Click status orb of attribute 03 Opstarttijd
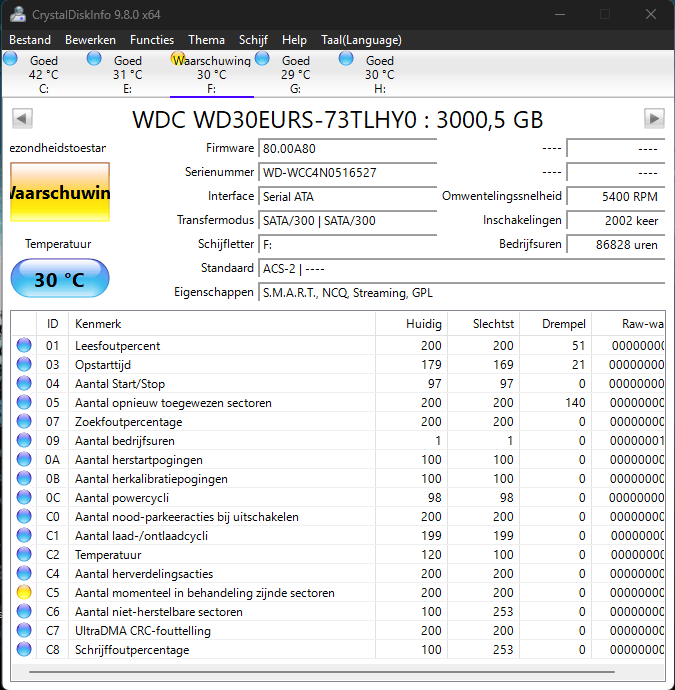This screenshot has height=690, width=675. pyautogui.click(x=24, y=364)
